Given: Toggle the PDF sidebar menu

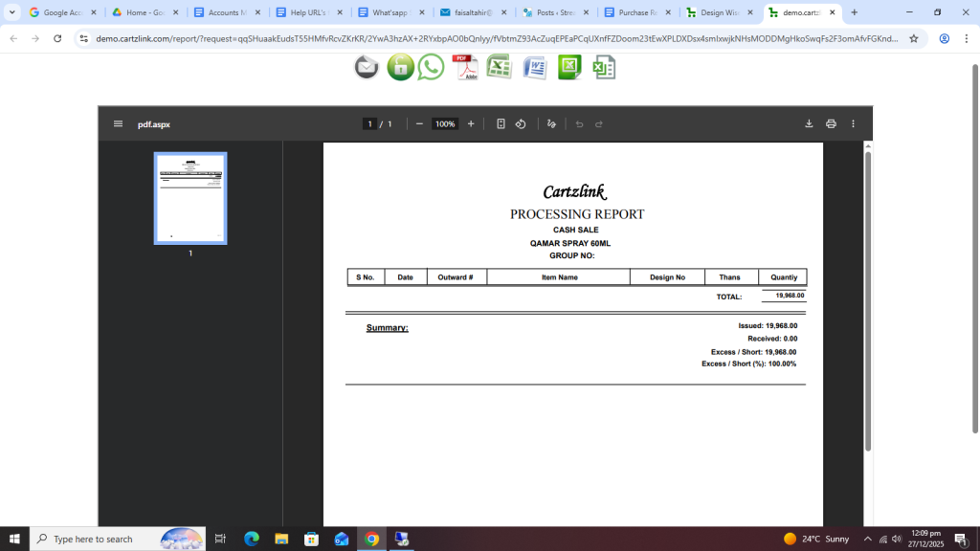Looking at the screenshot, I should (x=118, y=124).
